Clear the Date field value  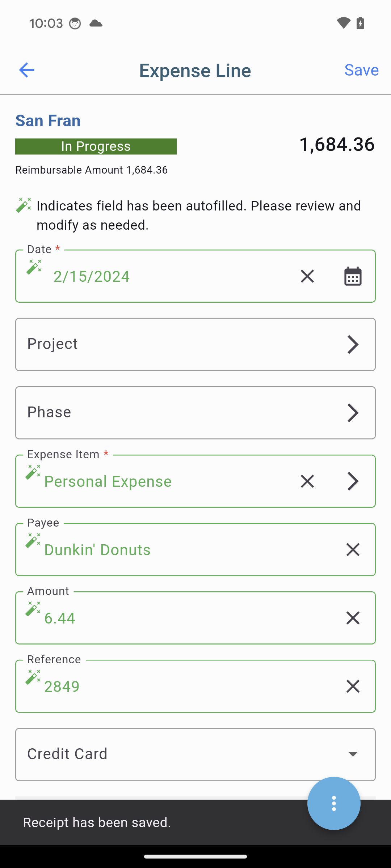pyautogui.click(x=307, y=276)
